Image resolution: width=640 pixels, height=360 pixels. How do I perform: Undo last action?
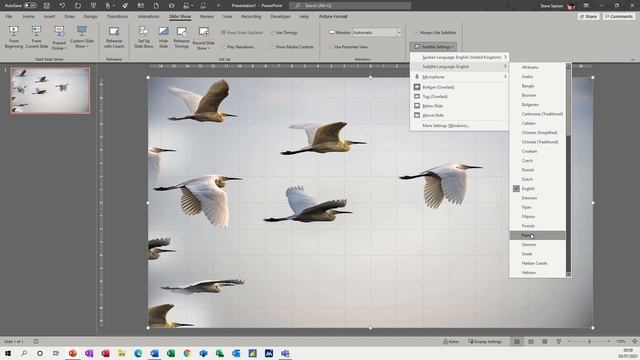point(62,5)
